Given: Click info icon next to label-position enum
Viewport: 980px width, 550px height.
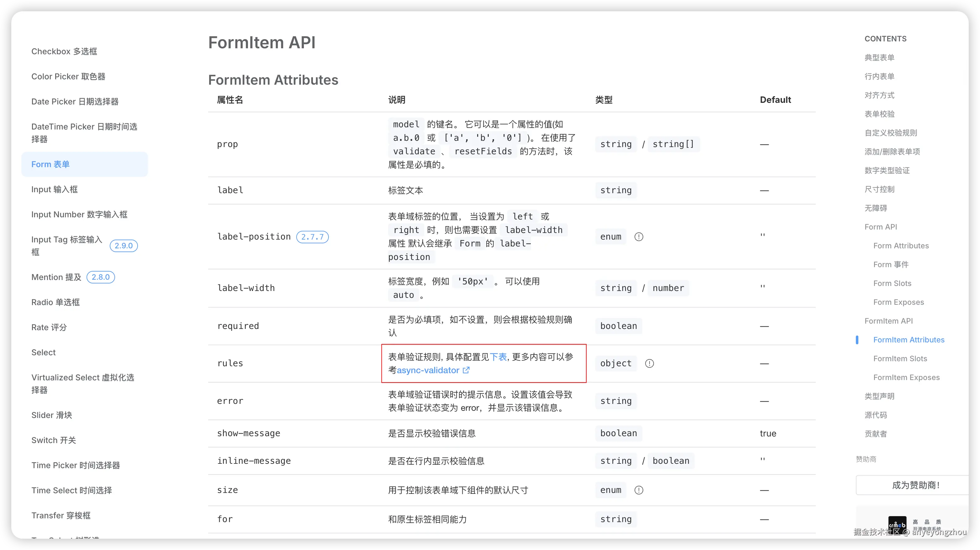Looking at the screenshot, I should pos(639,237).
